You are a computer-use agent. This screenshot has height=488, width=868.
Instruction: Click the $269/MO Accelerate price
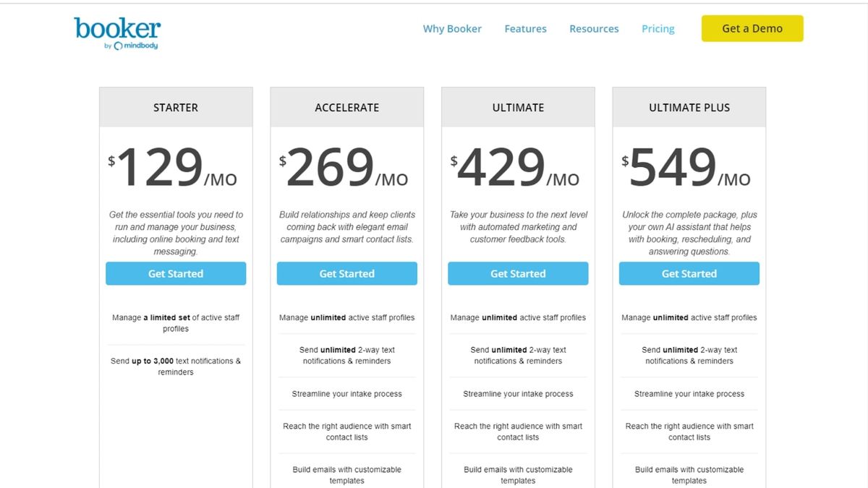(344, 168)
